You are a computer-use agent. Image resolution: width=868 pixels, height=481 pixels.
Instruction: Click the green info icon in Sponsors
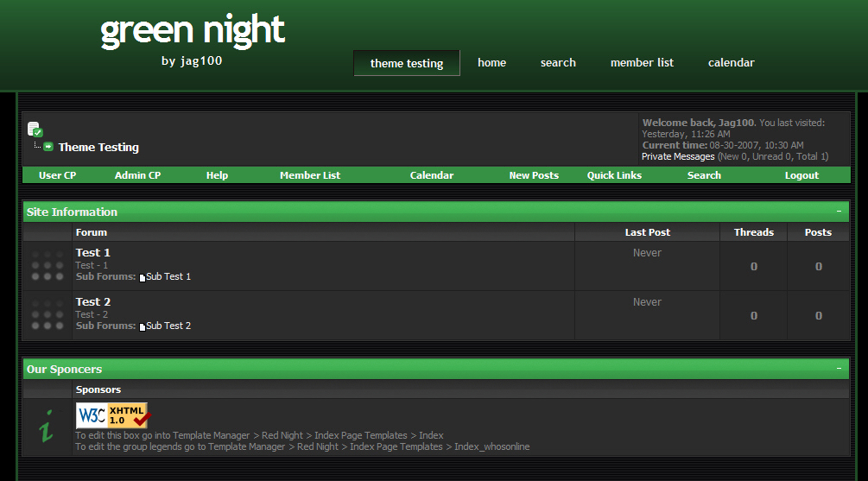point(47,427)
